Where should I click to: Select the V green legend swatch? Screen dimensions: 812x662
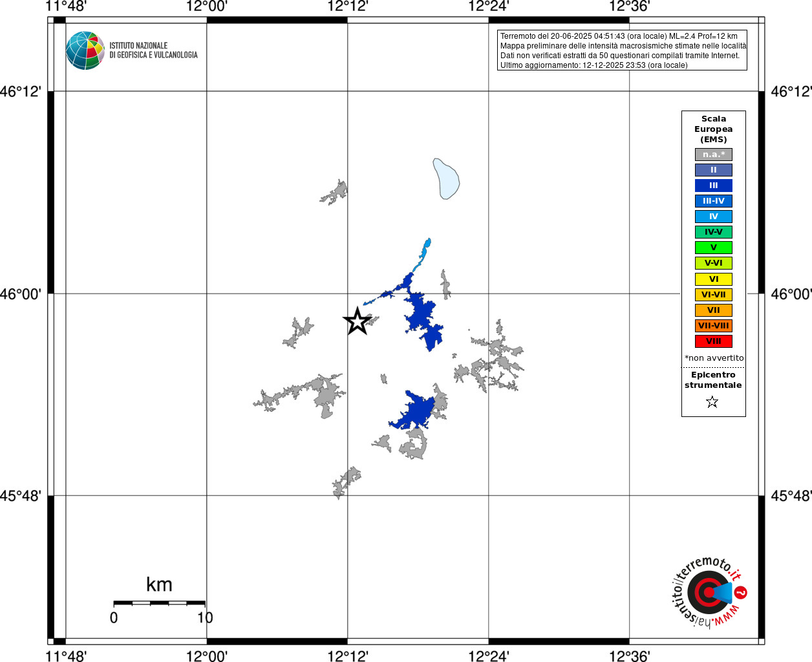pyautogui.click(x=714, y=248)
